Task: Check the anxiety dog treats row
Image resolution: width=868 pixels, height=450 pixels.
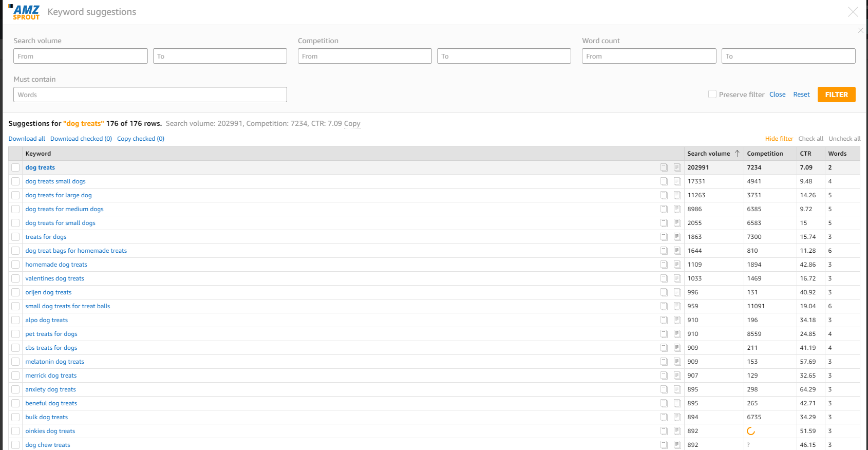Action: (x=15, y=389)
